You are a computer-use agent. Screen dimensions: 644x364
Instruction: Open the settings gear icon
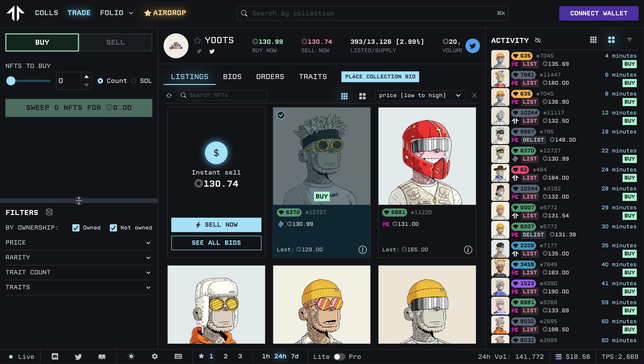[x=155, y=356]
